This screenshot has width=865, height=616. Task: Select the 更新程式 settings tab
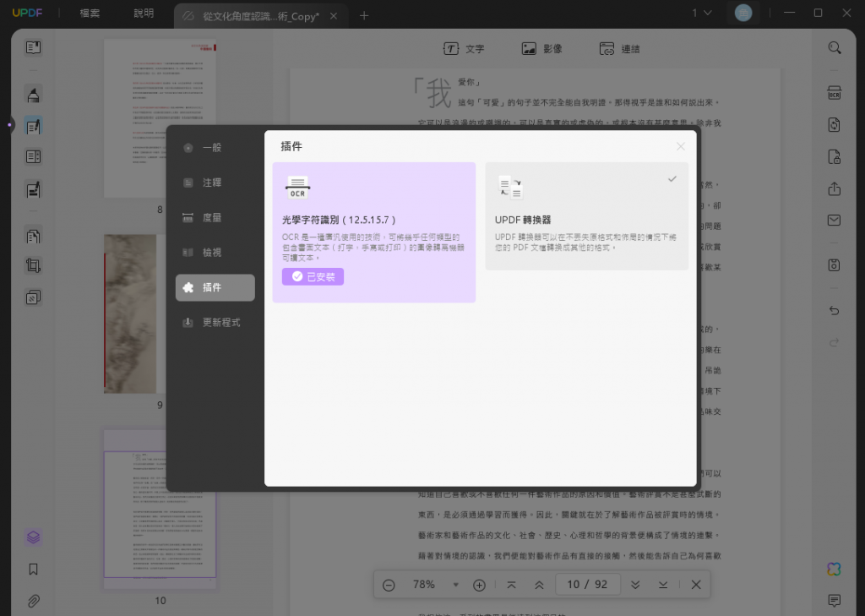coord(215,322)
